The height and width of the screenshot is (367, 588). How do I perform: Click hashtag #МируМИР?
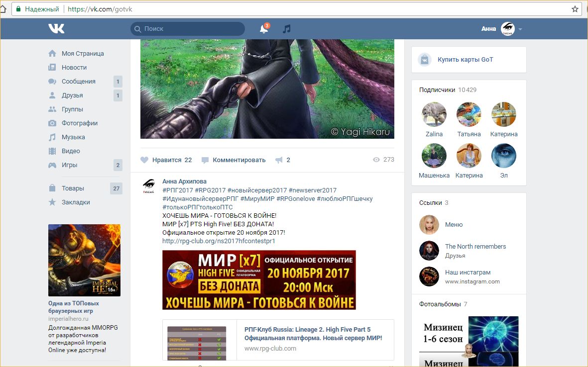pos(257,199)
